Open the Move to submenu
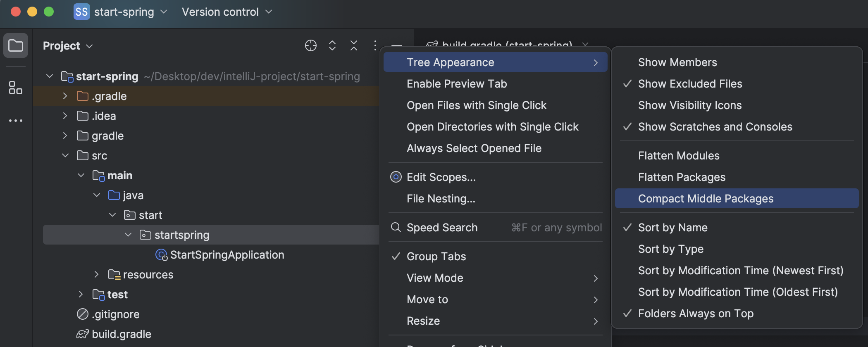Image resolution: width=868 pixels, height=347 pixels. (495, 299)
